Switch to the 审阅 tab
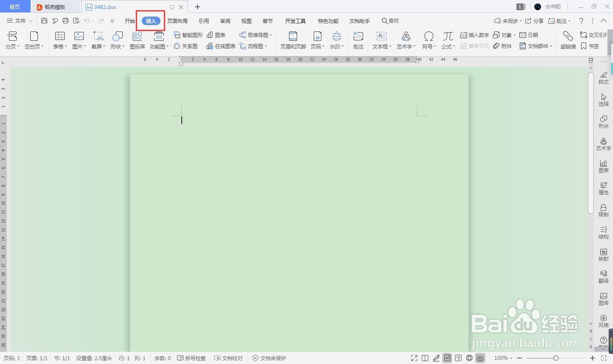Viewport: 613px width, 364px height. (225, 21)
